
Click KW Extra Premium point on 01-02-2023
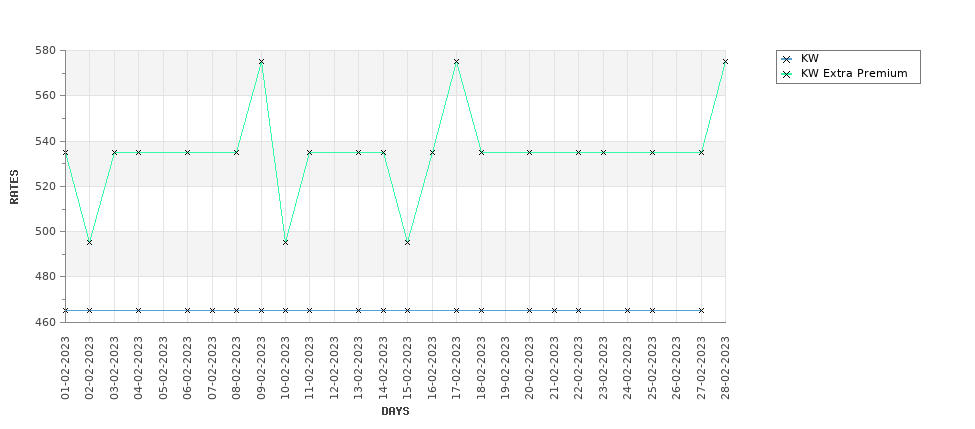coord(65,152)
